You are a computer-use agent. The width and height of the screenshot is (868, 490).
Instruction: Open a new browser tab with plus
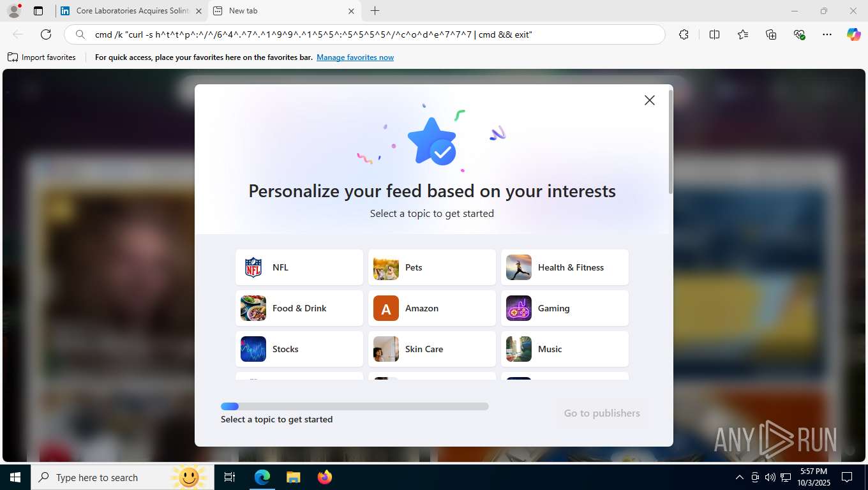pos(375,11)
